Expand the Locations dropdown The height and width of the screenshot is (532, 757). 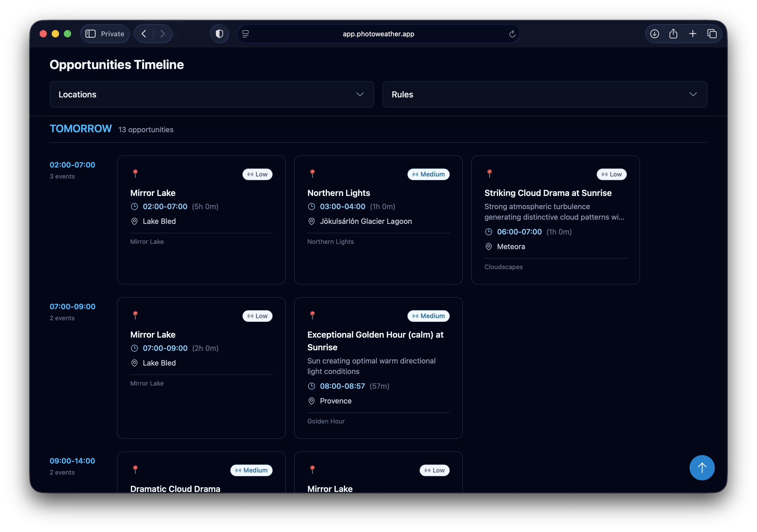click(212, 94)
